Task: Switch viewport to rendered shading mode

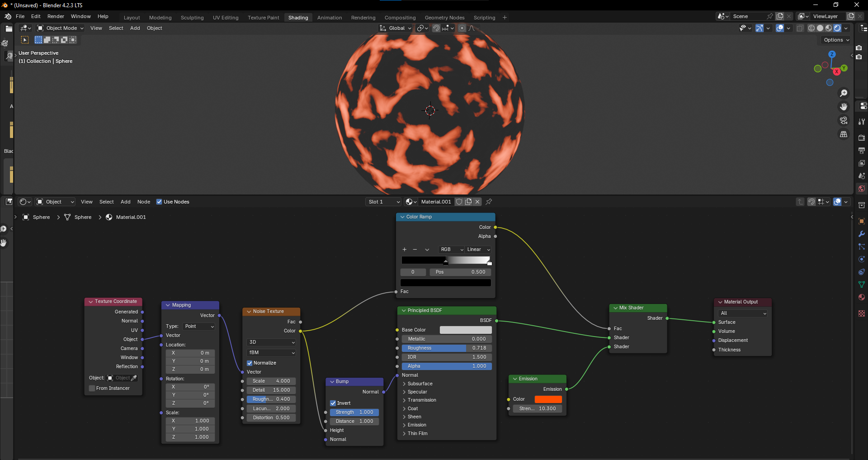Action: (x=837, y=28)
